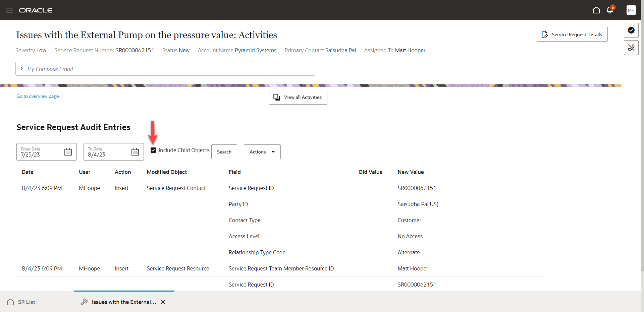Open the notifications bell
This screenshot has height=312, width=644.
[x=610, y=10]
